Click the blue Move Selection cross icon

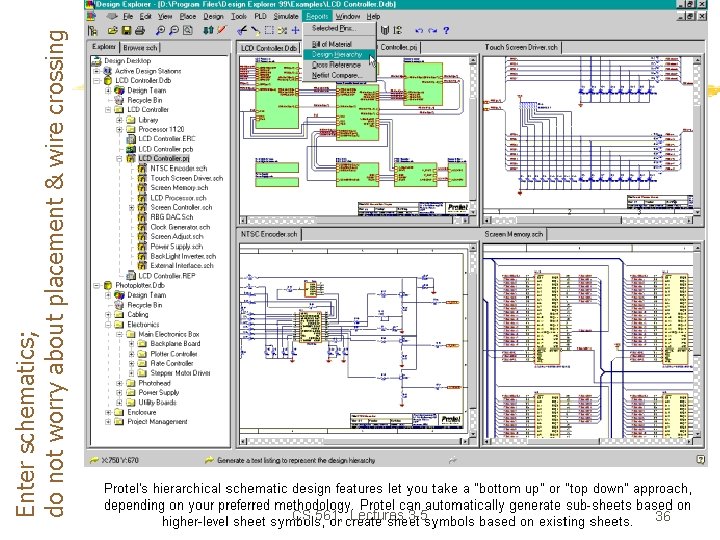tap(295, 30)
